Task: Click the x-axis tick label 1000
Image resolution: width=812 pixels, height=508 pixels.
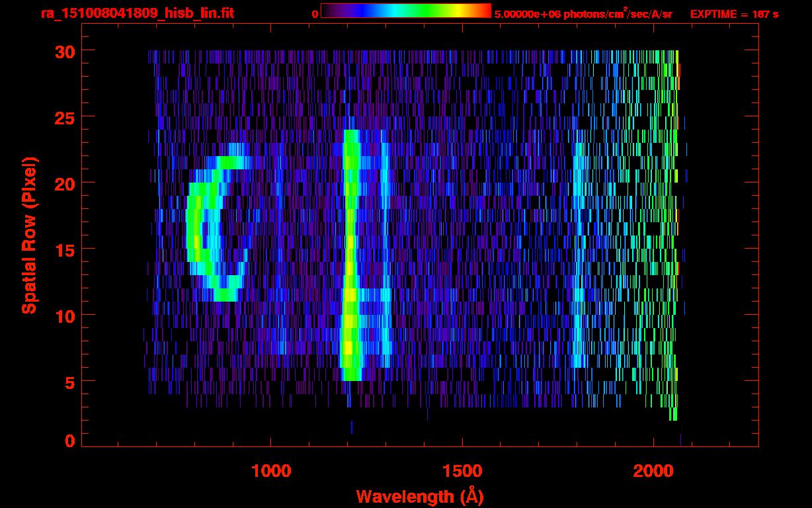Action: (271, 470)
